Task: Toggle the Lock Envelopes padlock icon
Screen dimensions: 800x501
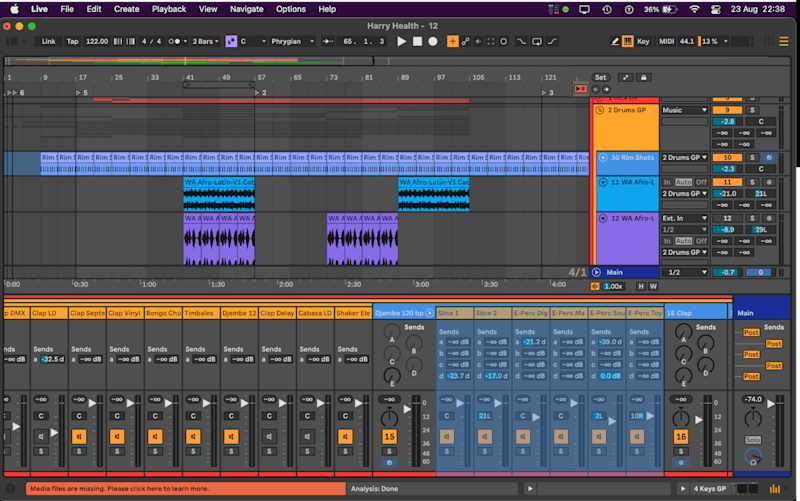Action: click(x=643, y=78)
